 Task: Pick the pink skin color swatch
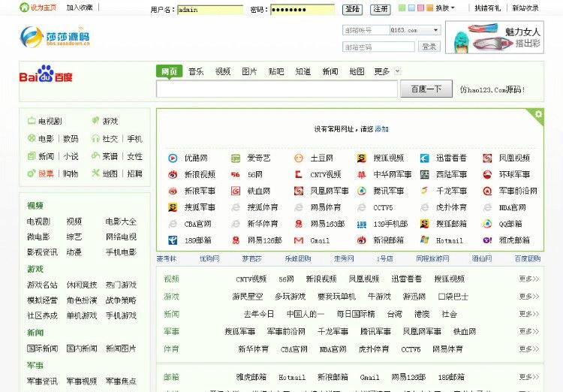421,8
